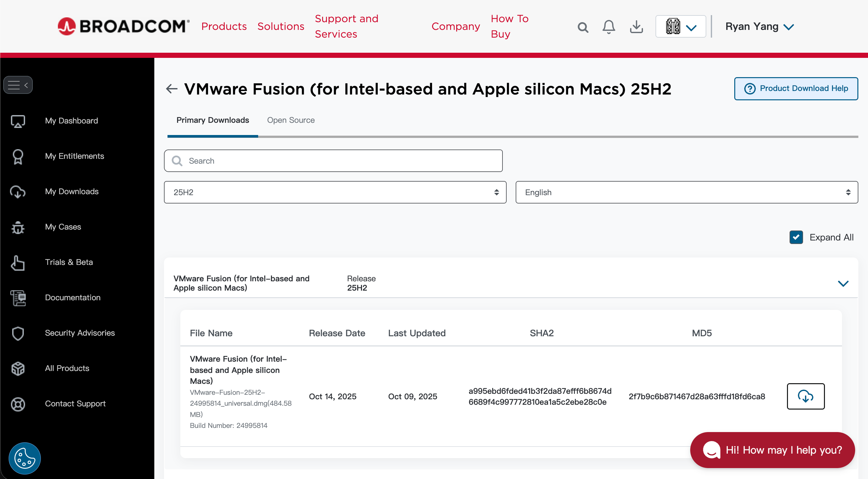The image size is (868, 479).
Task: Open the Ryan Yang account menu
Action: 759,26
